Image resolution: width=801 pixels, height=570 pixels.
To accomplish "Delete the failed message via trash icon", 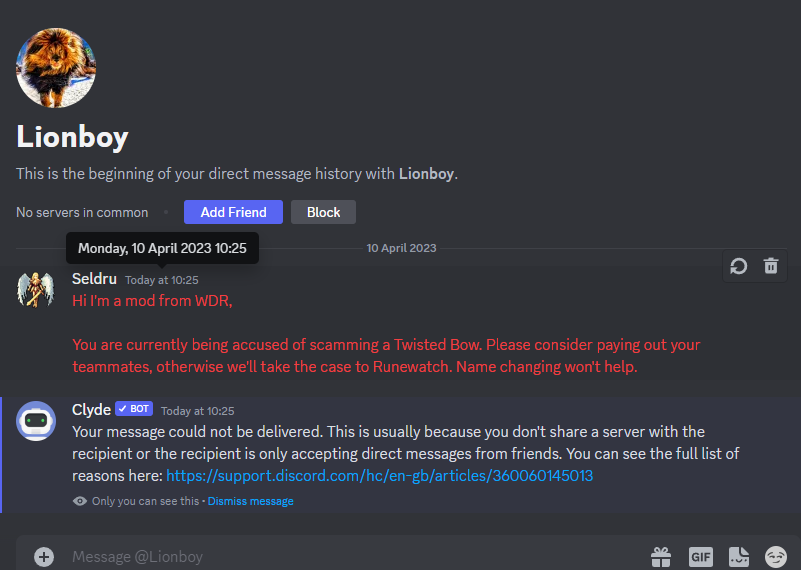I will 771,266.
